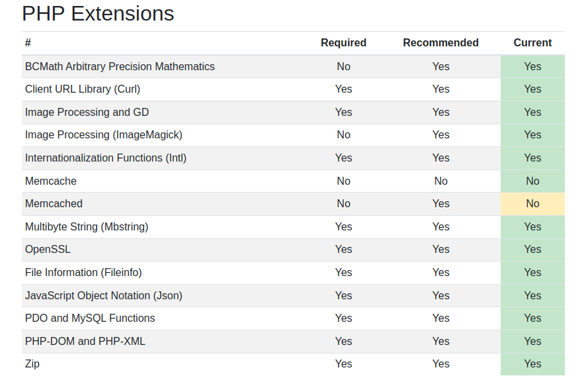Select the Internationalization Functions (Intl) label
This screenshot has height=384, width=588.
click(106, 158)
